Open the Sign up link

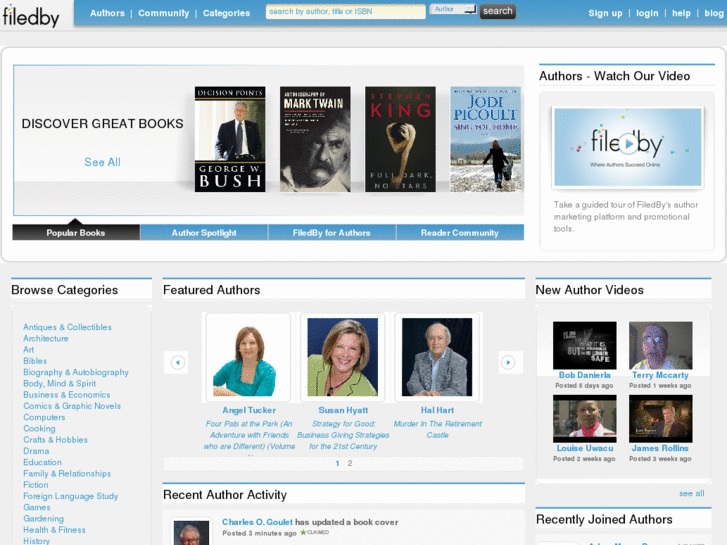(x=605, y=13)
